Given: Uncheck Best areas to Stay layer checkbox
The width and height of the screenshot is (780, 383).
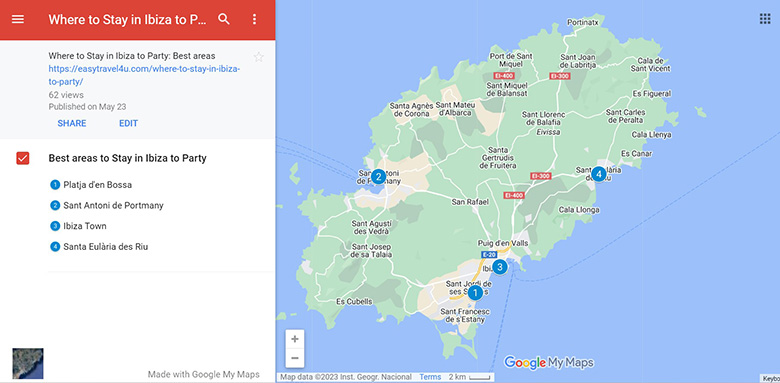Looking at the screenshot, I should point(23,158).
